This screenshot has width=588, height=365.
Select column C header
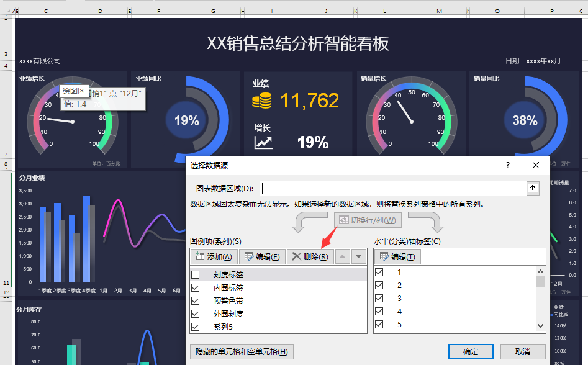tap(46, 11)
